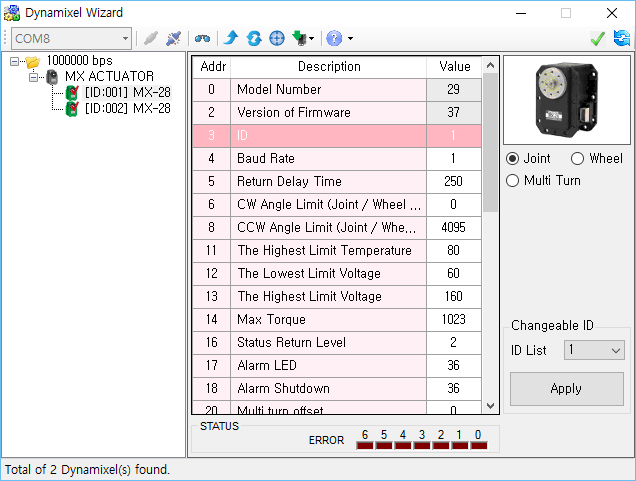
Task: Click the blue circular refresh toolbar icon
Action: (254, 39)
